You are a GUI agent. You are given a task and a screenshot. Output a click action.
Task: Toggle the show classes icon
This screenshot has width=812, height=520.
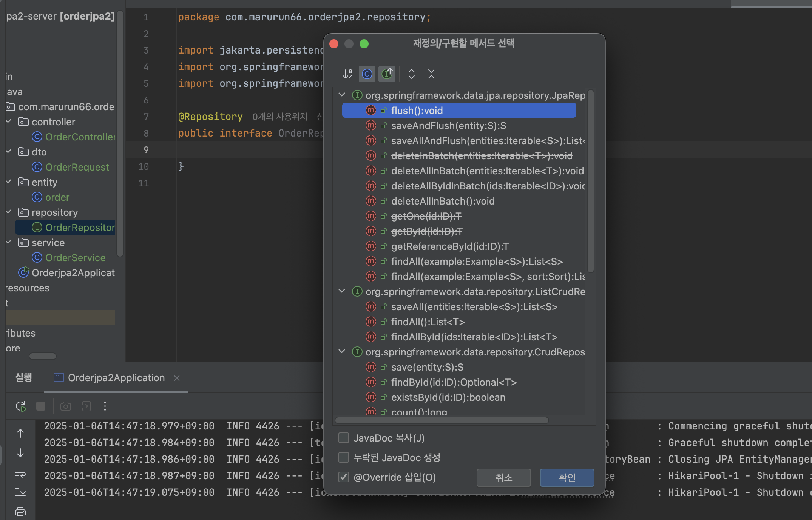(367, 74)
